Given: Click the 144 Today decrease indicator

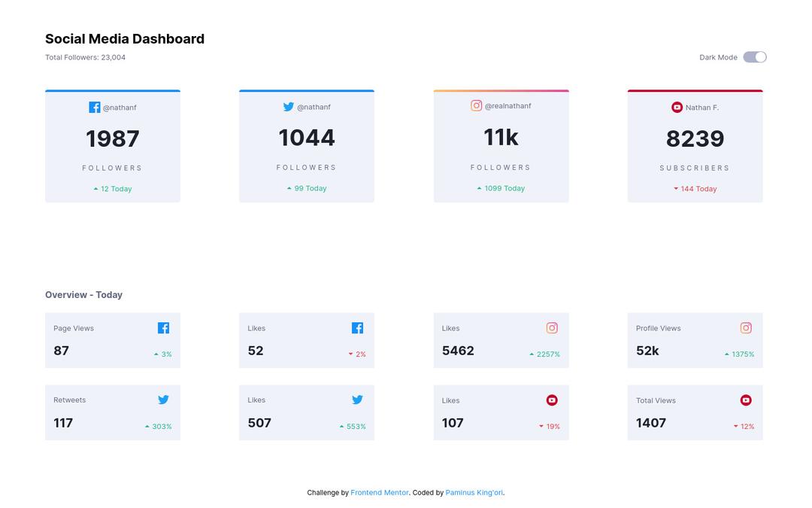Looking at the screenshot, I should pyautogui.click(x=695, y=189).
